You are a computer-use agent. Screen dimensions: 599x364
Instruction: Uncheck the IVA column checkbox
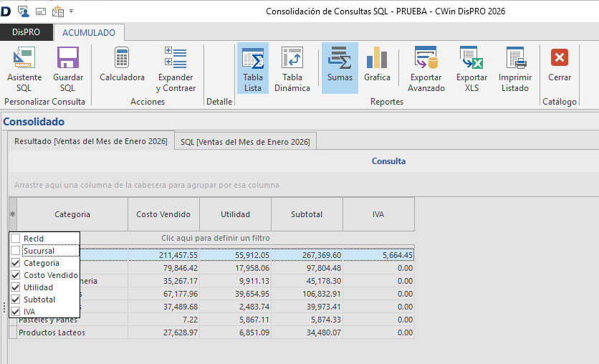[16, 312]
